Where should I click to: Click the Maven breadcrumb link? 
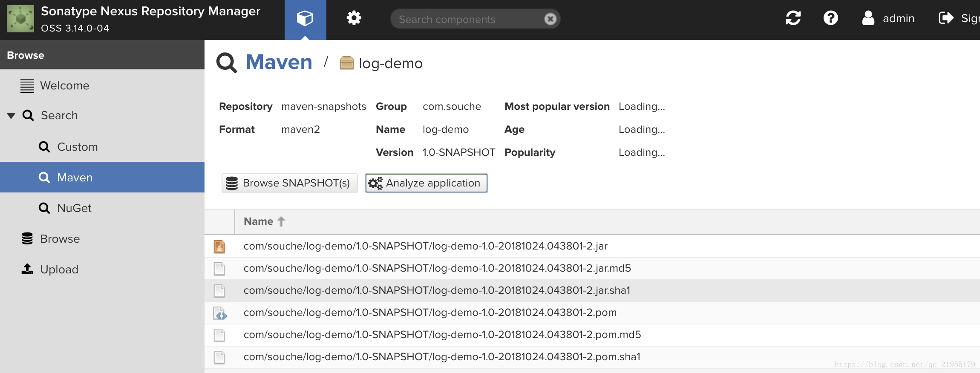pyautogui.click(x=279, y=62)
